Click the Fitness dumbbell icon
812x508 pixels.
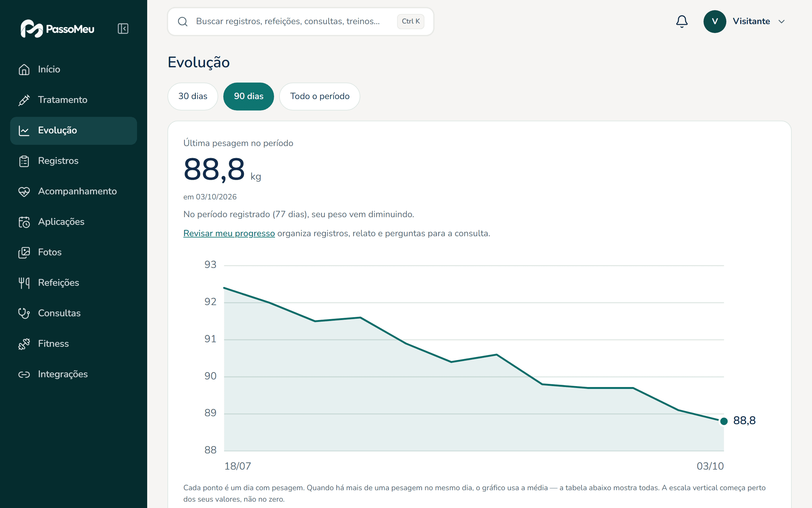[x=24, y=344]
